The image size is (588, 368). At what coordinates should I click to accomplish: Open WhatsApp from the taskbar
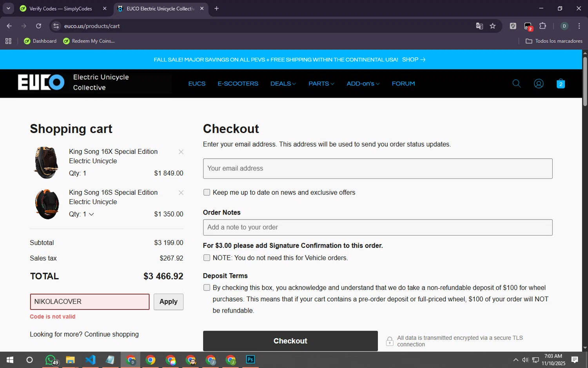point(51,360)
